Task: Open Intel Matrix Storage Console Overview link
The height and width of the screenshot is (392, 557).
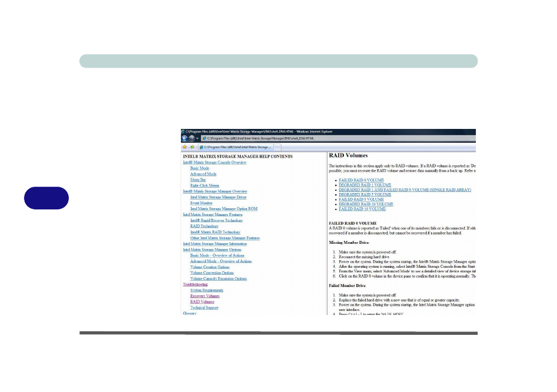Action: tap(214, 163)
